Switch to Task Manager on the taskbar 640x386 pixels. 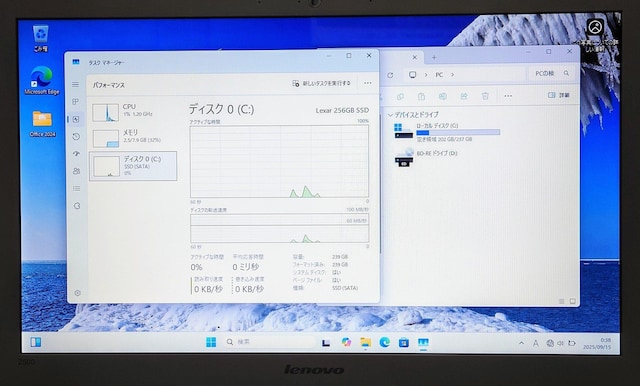423,342
